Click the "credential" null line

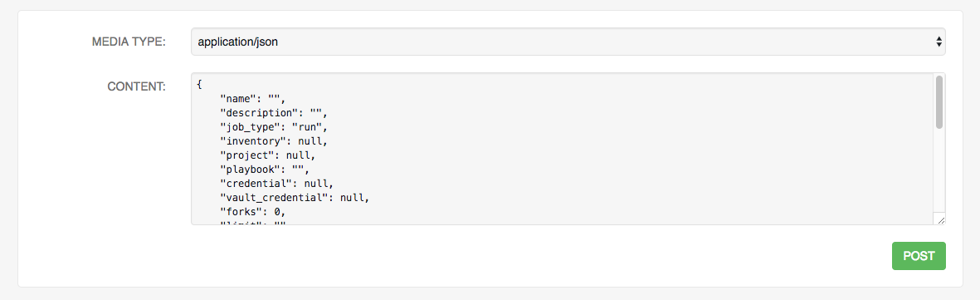coord(277,184)
